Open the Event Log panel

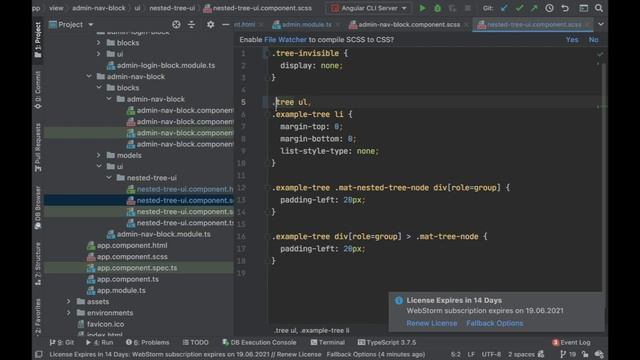click(x=571, y=342)
